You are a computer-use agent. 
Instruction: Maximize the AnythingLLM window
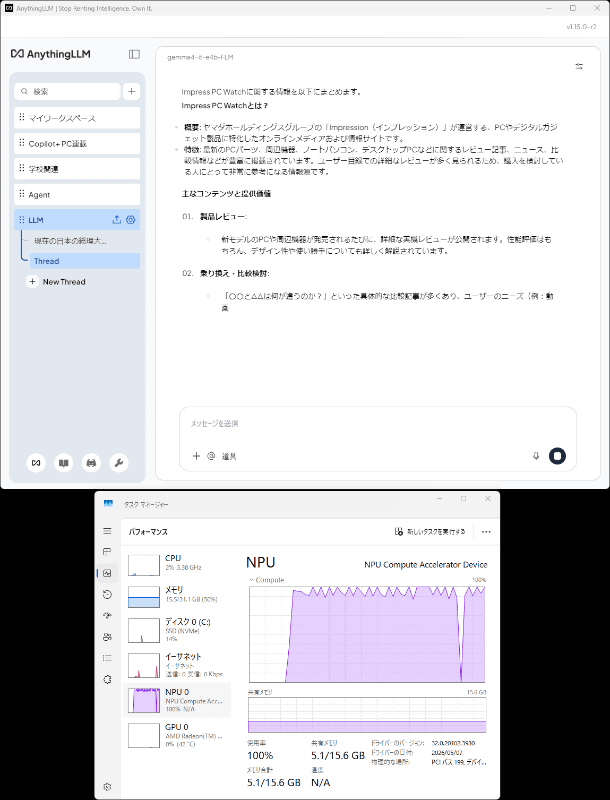click(573, 8)
